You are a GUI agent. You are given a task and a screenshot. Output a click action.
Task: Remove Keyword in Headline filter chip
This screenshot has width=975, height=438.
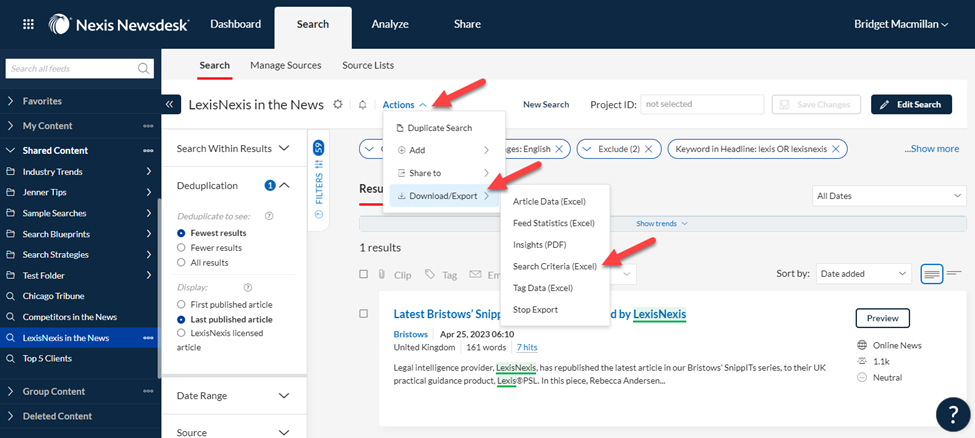tap(836, 149)
